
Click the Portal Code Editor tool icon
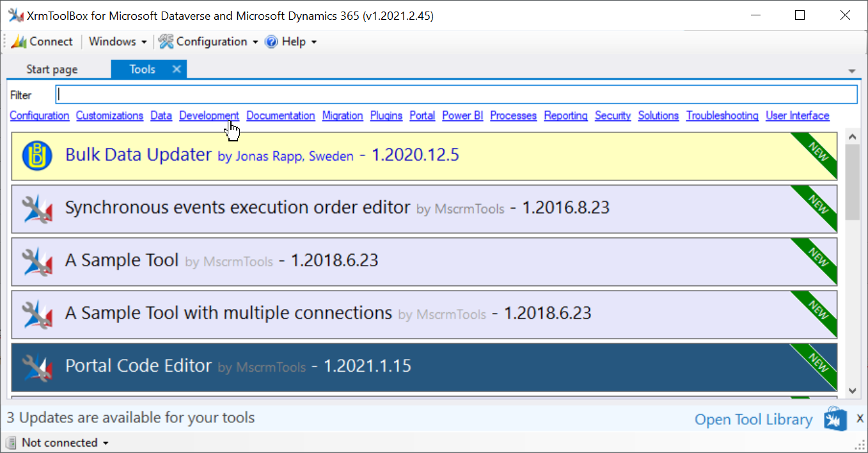37,367
